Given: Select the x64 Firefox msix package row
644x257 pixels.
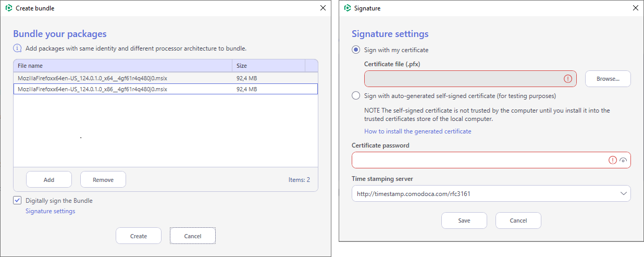Looking at the screenshot, I should click(166, 78).
